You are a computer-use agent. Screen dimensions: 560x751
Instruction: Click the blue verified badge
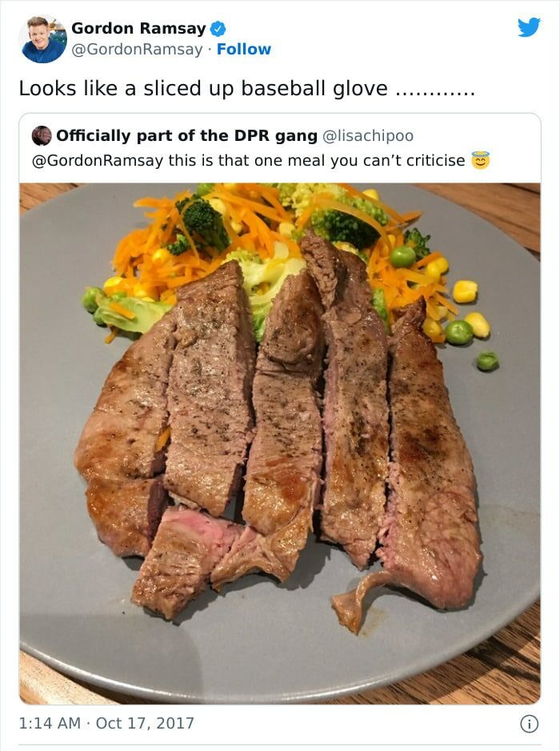[x=218, y=29]
